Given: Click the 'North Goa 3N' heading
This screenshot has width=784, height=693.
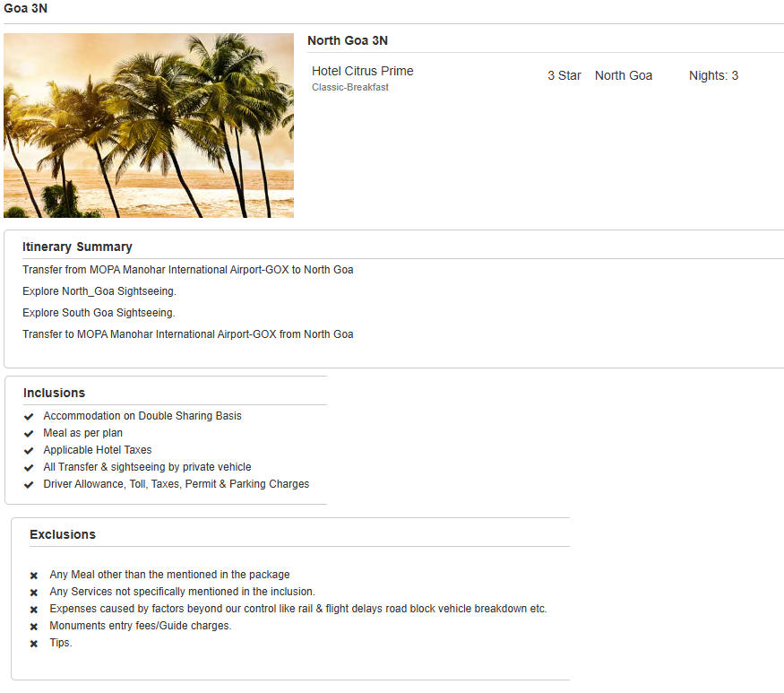Looking at the screenshot, I should pyautogui.click(x=348, y=40).
